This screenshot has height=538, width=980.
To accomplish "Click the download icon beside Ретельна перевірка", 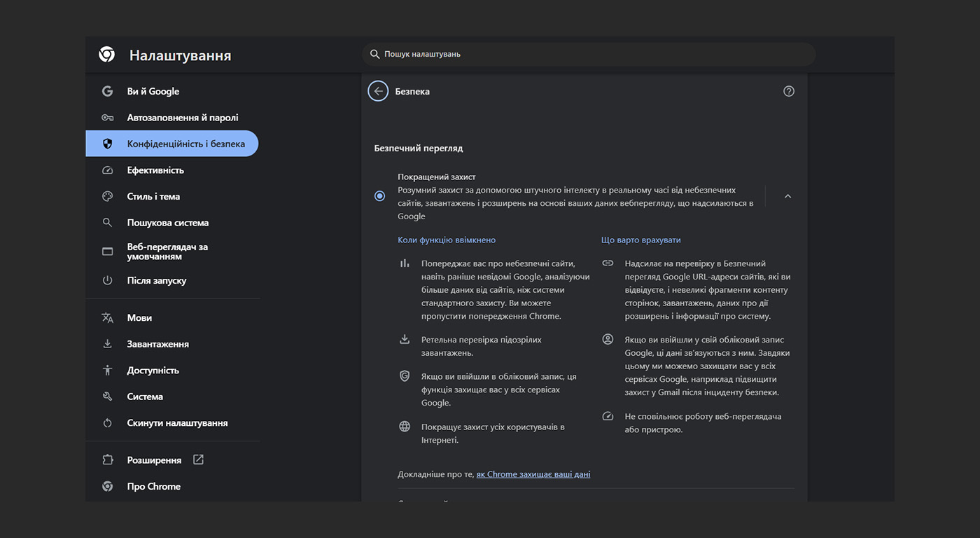I will pos(405,339).
